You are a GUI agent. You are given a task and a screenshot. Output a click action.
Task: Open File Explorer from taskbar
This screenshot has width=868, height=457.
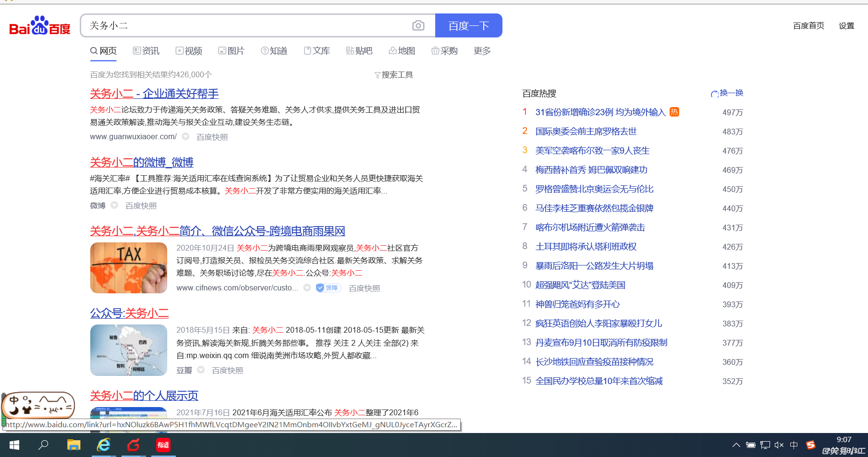(x=73, y=445)
